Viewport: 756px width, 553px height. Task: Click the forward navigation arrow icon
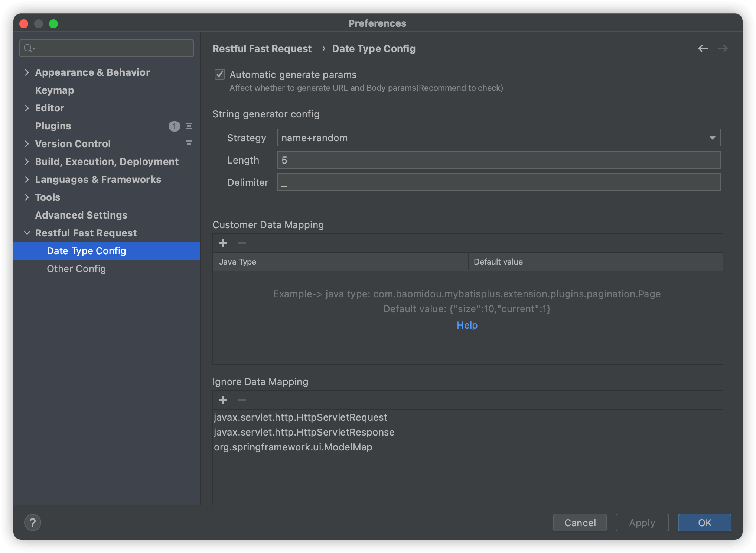click(x=723, y=48)
